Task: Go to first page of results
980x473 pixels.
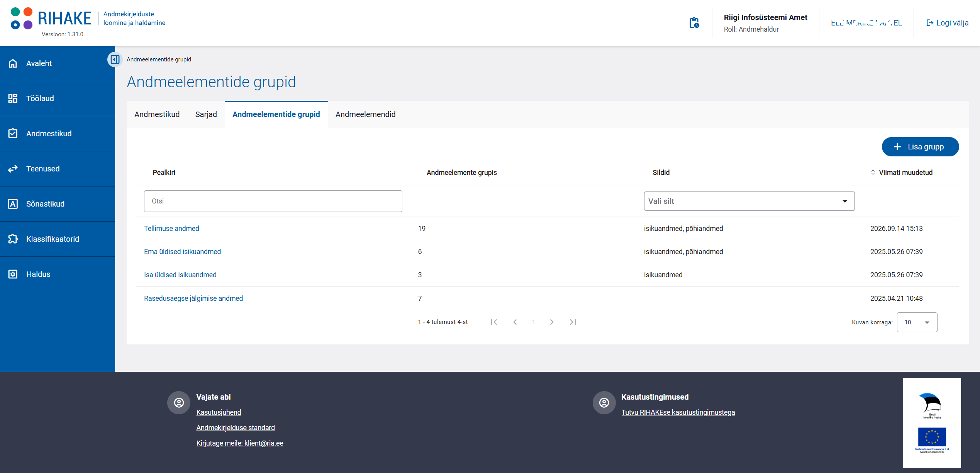Action: click(x=494, y=322)
